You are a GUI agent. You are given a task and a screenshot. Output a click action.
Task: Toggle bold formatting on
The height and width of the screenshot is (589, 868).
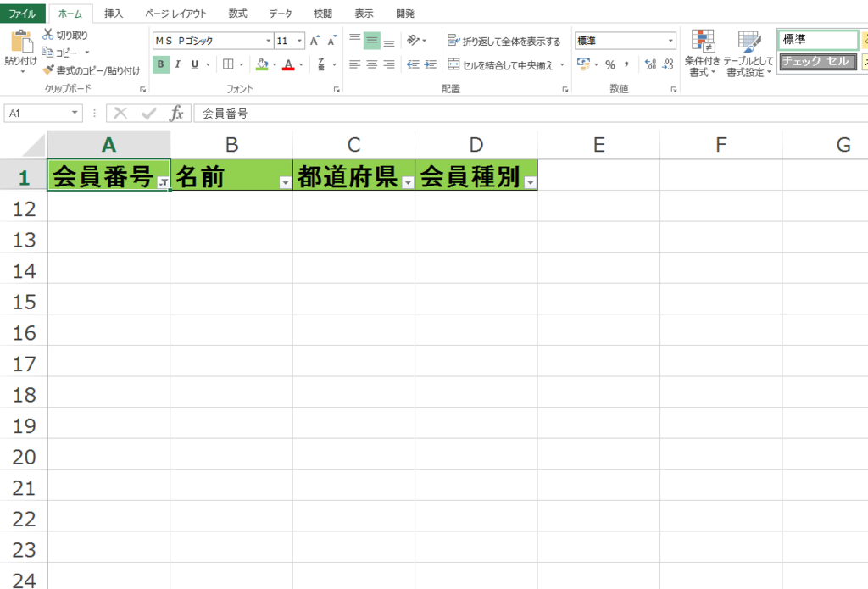160,64
